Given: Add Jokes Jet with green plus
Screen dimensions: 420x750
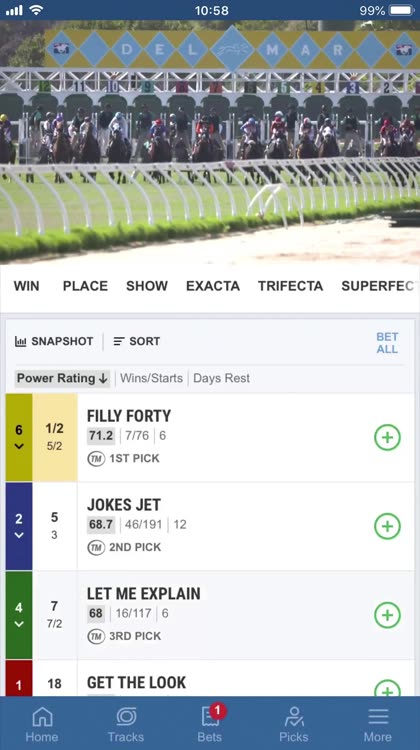Looking at the screenshot, I should pos(387,526).
